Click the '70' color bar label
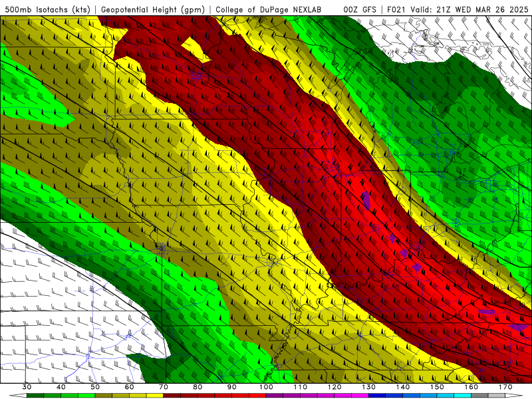 coord(164,387)
